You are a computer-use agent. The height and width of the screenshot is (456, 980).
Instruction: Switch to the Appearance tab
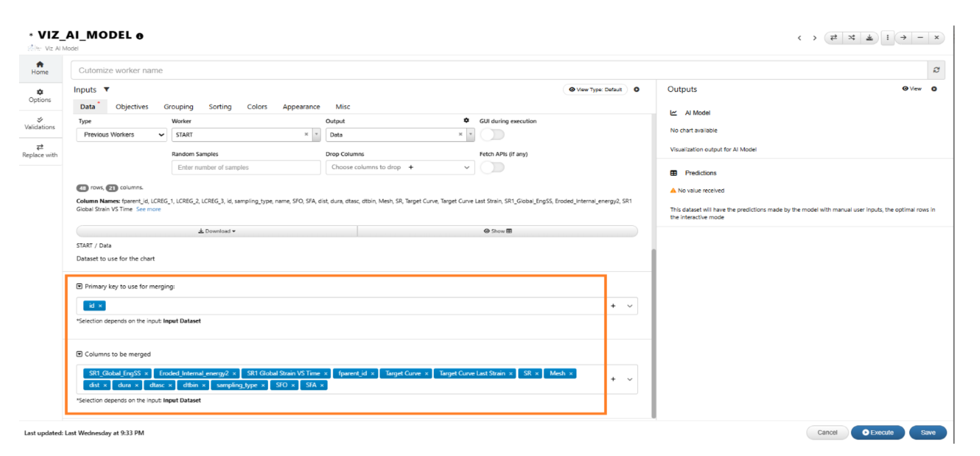pyautogui.click(x=301, y=106)
